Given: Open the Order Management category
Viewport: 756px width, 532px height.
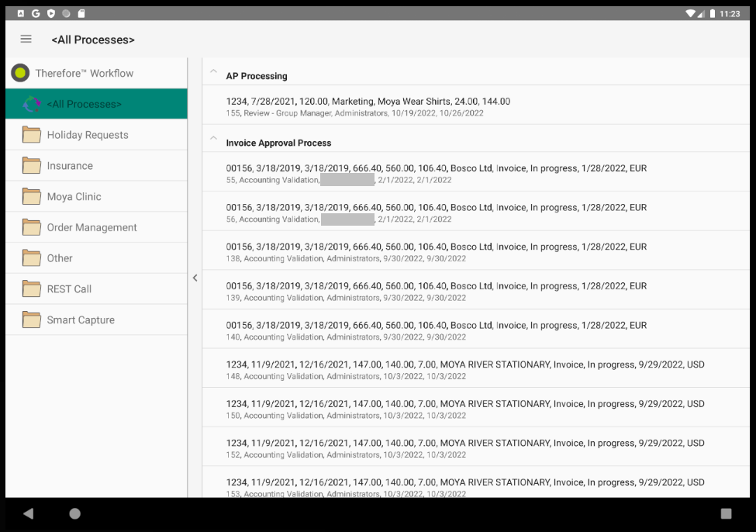Looking at the screenshot, I should [96, 227].
